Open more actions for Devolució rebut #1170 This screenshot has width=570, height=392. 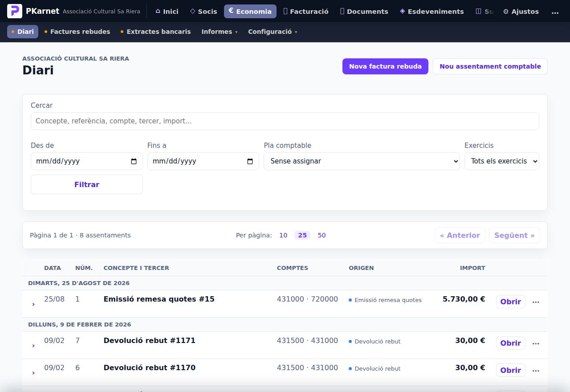pyautogui.click(x=536, y=371)
